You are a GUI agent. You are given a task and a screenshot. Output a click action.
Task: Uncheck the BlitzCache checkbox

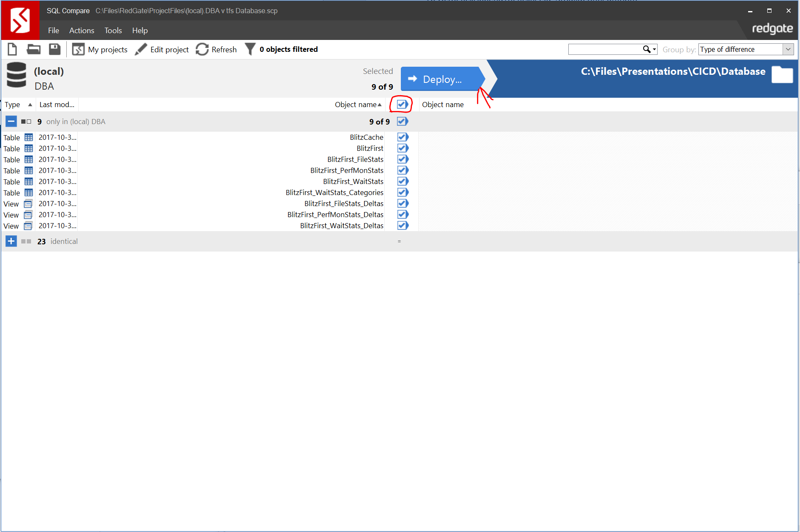click(403, 137)
